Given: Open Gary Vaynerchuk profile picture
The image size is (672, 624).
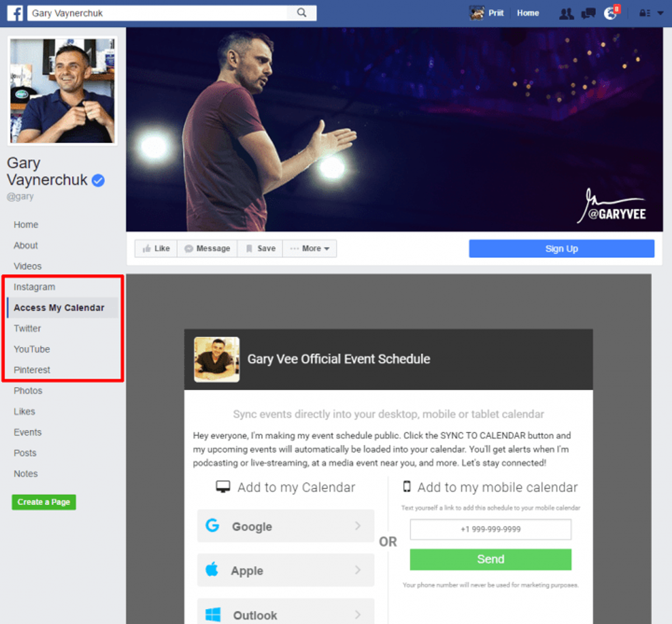Looking at the screenshot, I should [x=63, y=91].
